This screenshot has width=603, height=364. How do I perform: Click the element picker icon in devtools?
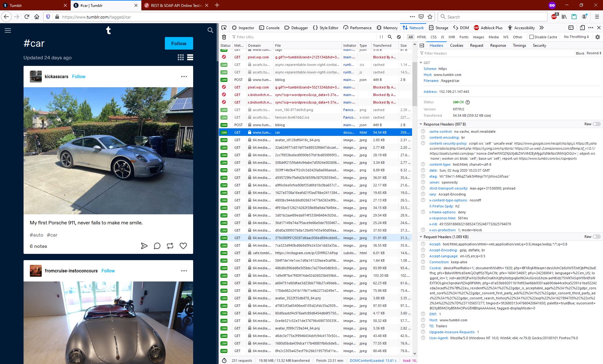224,28
